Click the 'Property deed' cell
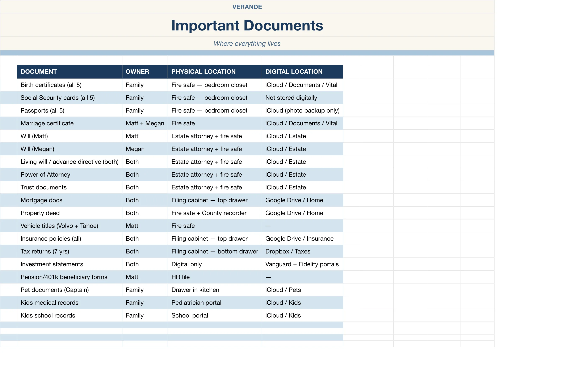This screenshot has width=588, height=378. pos(70,213)
